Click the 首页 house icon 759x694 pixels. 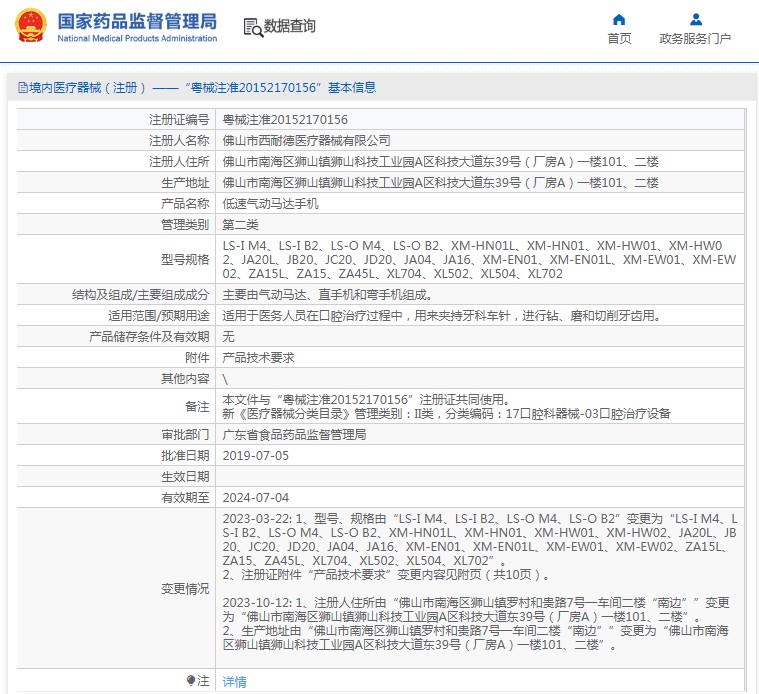(x=619, y=19)
